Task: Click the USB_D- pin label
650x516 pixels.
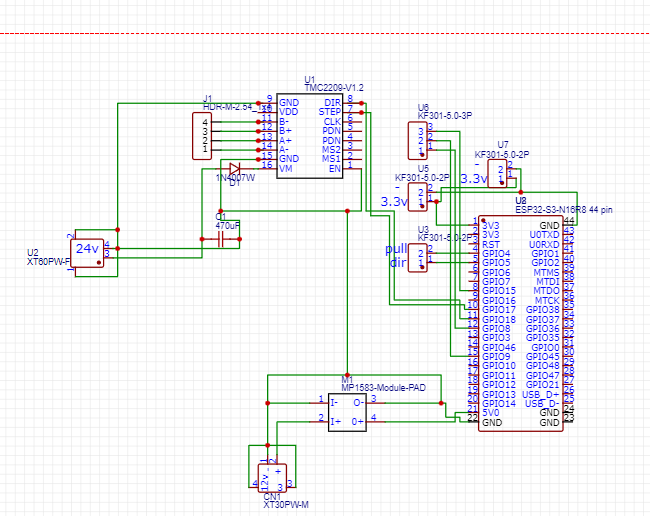Action: (542, 404)
